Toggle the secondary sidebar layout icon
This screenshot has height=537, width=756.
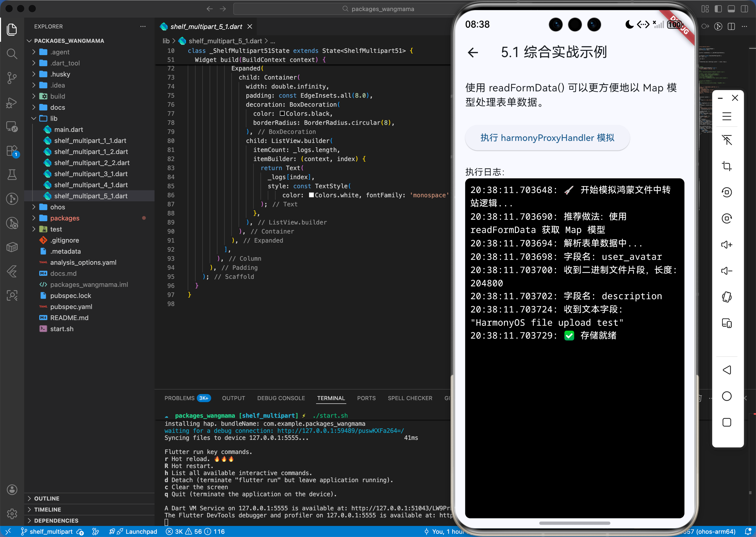[744, 9]
